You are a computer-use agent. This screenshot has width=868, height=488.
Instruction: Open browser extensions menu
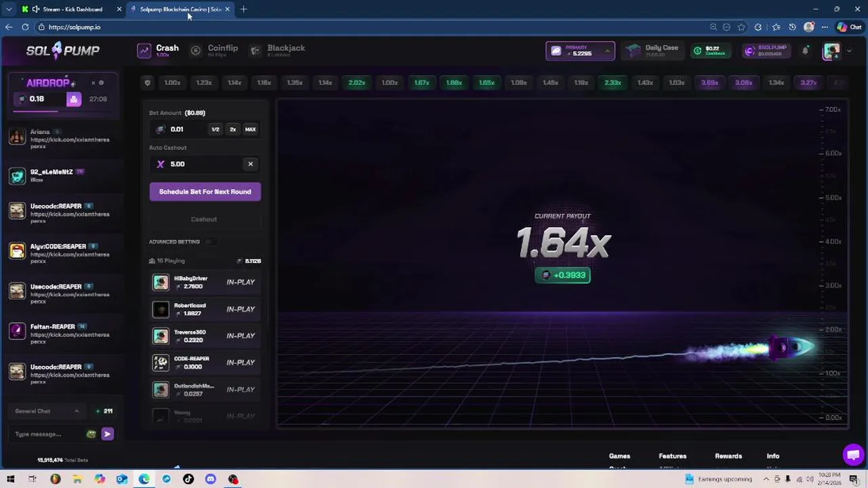click(758, 27)
